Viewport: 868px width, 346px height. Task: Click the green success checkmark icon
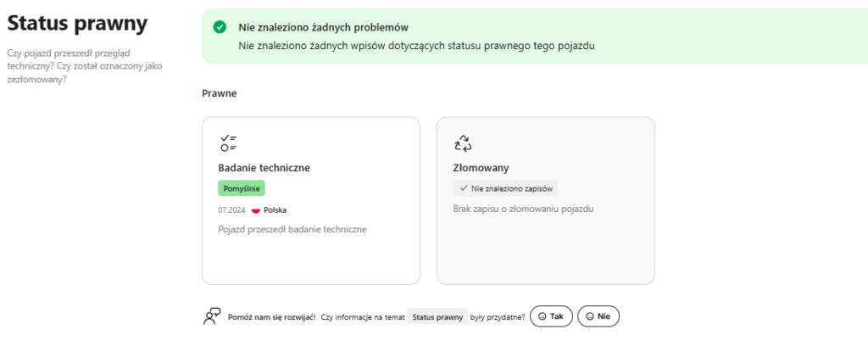[x=220, y=27]
